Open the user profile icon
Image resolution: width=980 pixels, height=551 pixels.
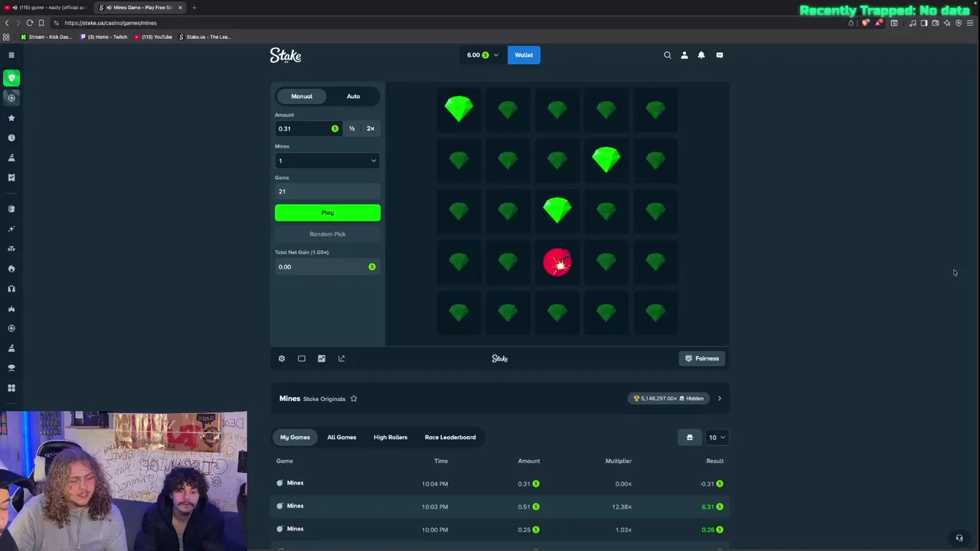(684, 55)
